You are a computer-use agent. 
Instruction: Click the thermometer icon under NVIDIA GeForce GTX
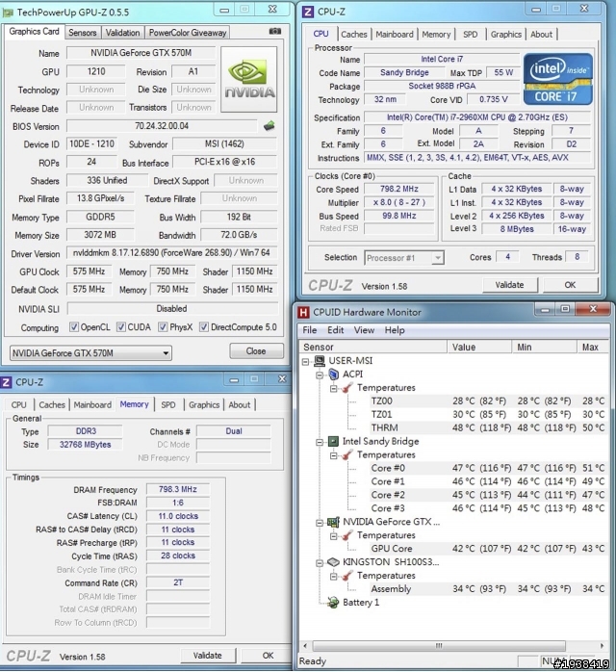pyautogui.click(x=347, y=535)
